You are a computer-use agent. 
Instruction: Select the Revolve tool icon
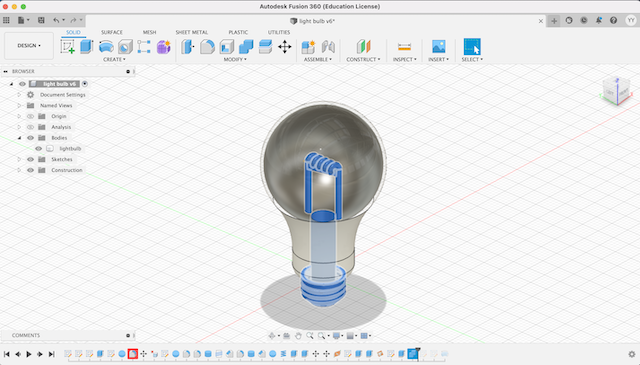[x=106, y=47]
